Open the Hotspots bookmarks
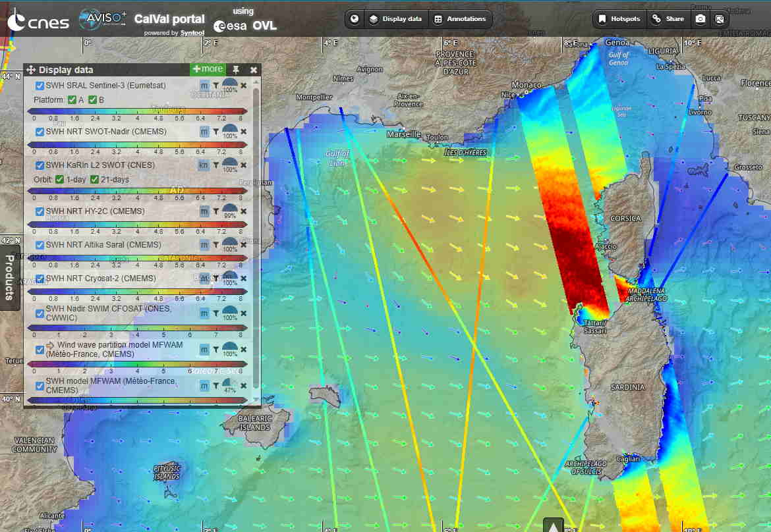This screenshot has height=532, width=771. point(619,19)
